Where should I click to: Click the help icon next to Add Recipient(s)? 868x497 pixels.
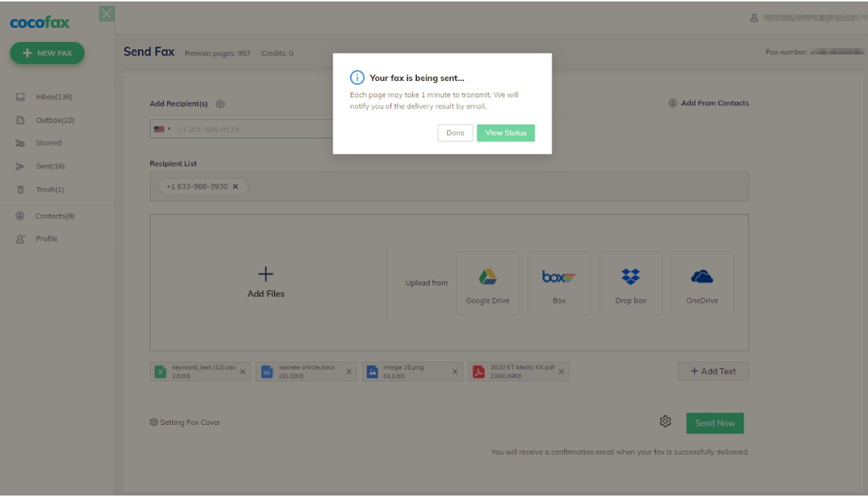click(x=221, y=104)
